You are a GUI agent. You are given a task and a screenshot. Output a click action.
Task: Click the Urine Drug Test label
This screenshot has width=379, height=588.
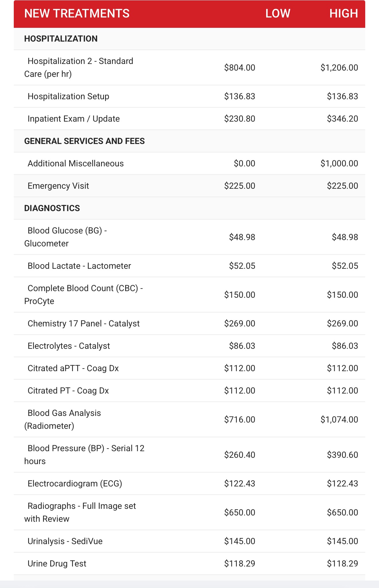57,564
